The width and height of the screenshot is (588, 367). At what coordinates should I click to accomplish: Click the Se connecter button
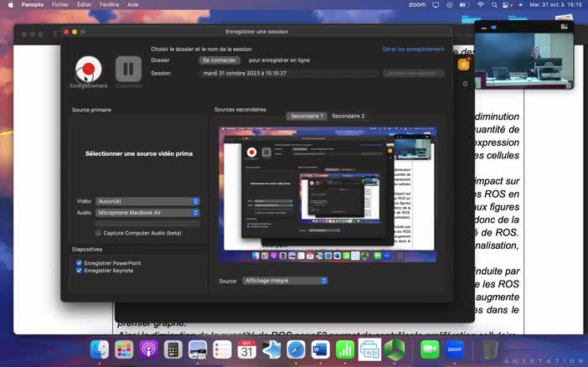click(219, 60)
